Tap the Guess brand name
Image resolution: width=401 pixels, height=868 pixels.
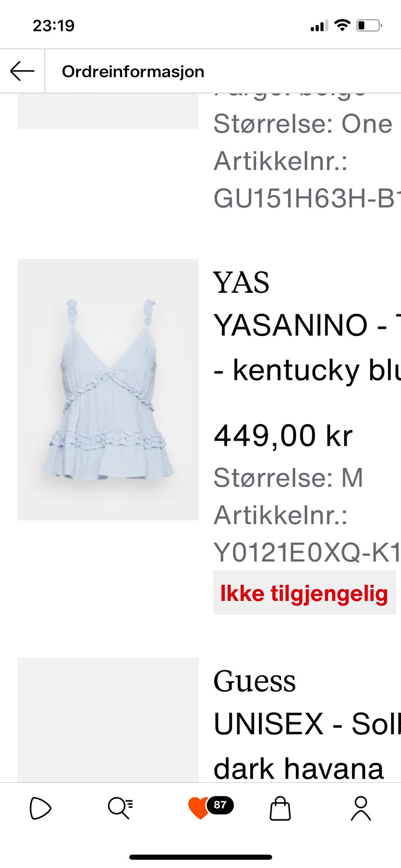click(x=254, y=681)
